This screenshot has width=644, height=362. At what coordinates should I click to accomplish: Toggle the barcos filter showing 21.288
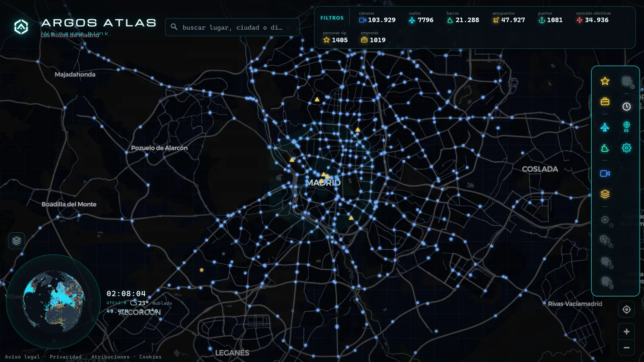(x=463, y=17)
